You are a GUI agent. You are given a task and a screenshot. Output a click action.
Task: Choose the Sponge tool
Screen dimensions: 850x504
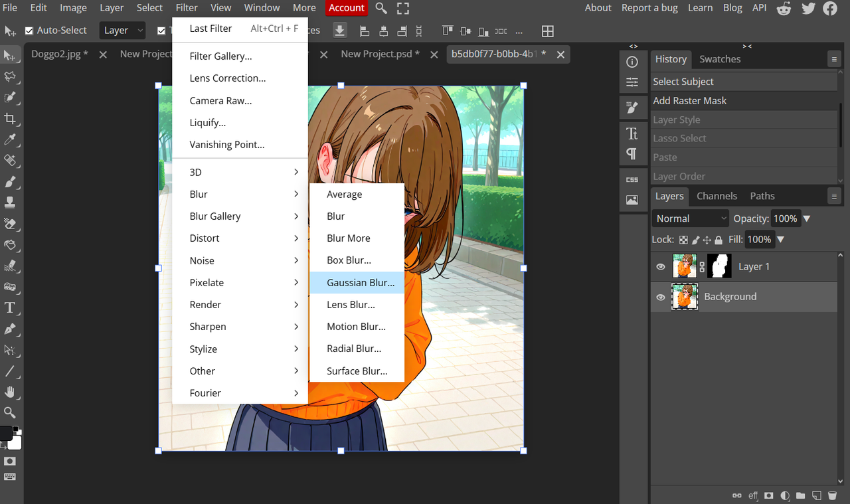(10, 287)
